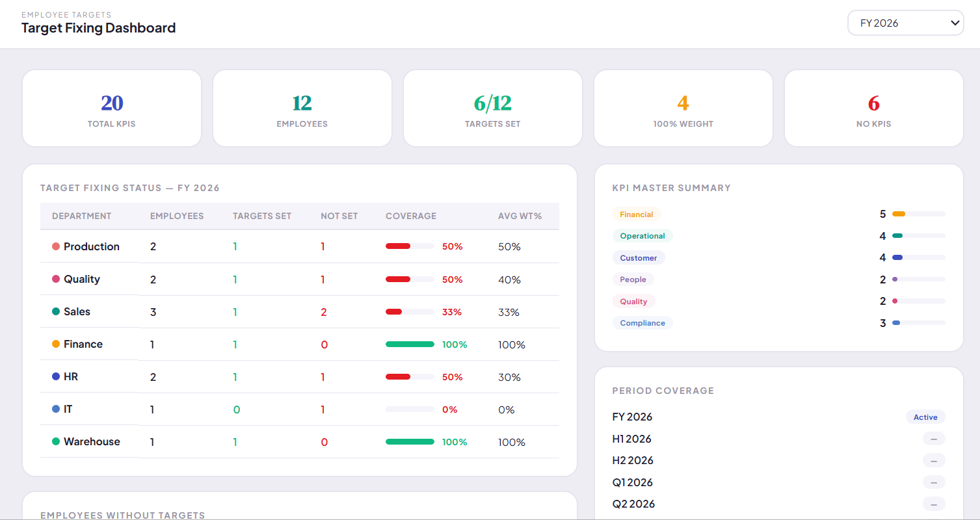The image size is (980, 520).
Task: Click the Compliance KPI category tag
Action: [642, 323]
